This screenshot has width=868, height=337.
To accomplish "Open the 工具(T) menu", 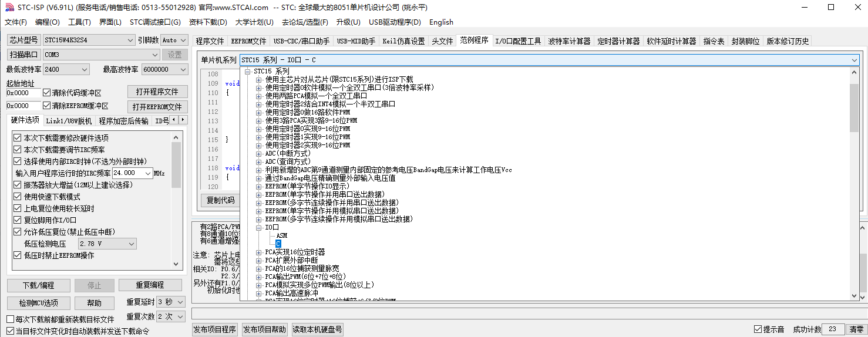I will pos(79,22).
